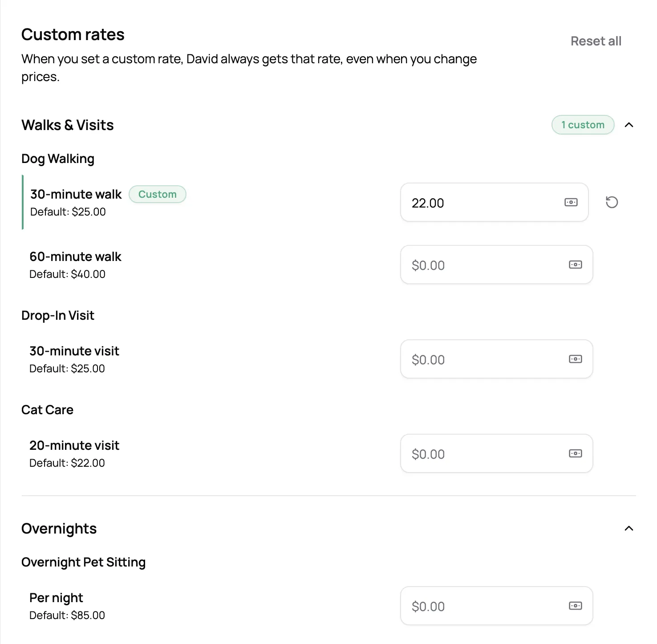Reset the 30-minute walk custom rate

(612, 202)
